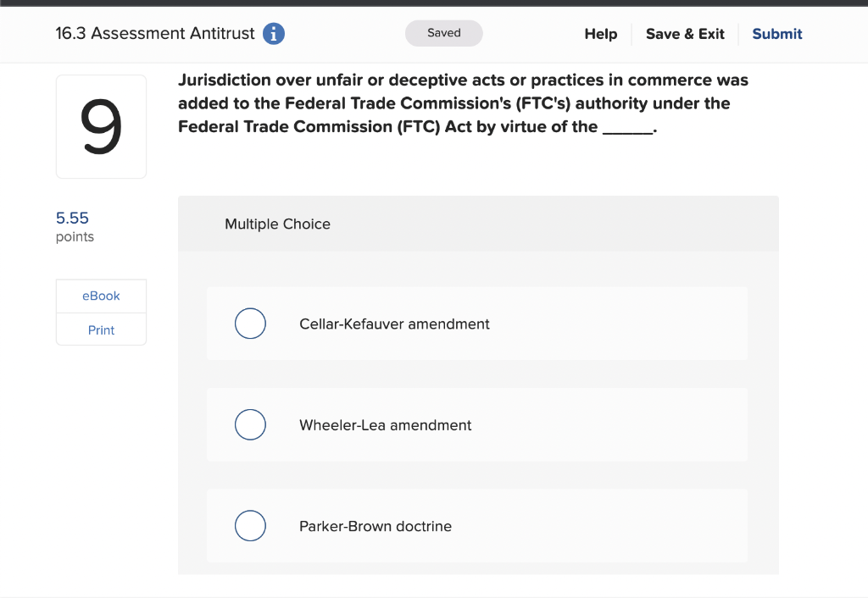Select the 16.3 Assessment Antitrust title
The image size is (868, 598).
point(154,33)
